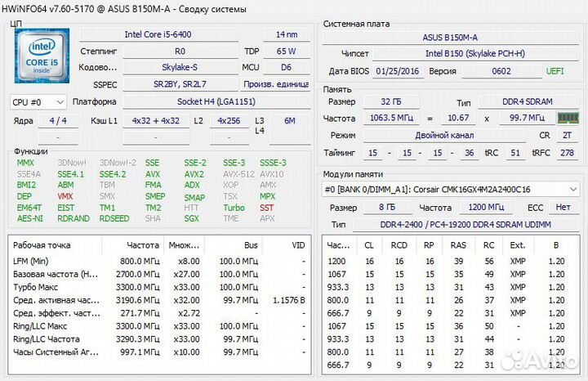Click the RAS column header in memory table

(458, 245)
